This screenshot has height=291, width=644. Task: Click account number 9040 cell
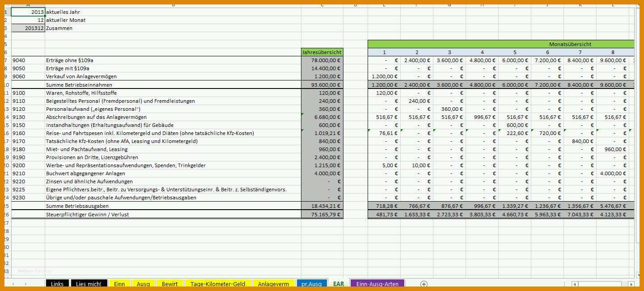(x=28, y=60)
